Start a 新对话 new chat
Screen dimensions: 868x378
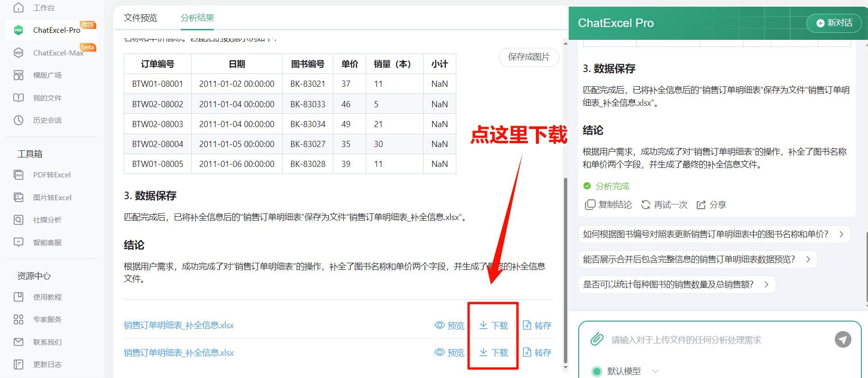[x=834, y=23]
